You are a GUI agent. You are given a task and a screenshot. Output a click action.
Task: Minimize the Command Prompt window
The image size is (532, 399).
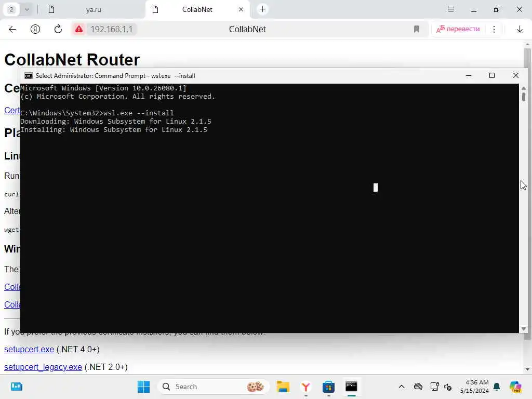click(469, 76)
